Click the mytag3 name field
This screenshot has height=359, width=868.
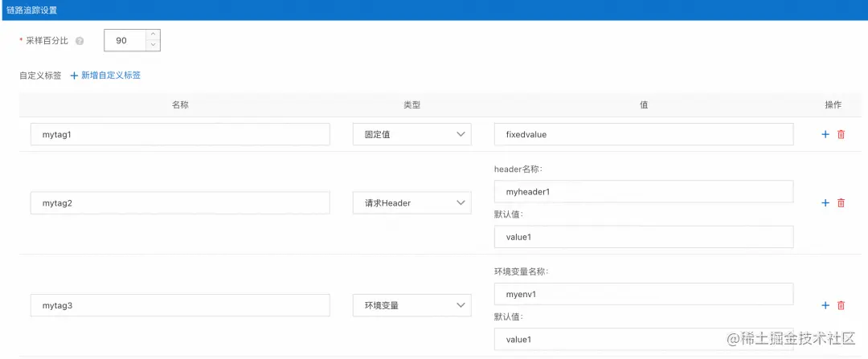pos(180,305)
